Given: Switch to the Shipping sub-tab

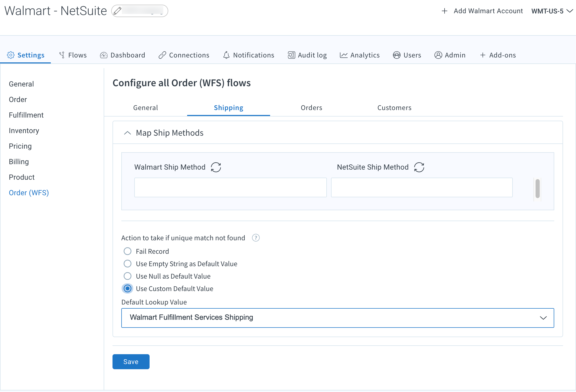Looking at the screenshot, I should [229, 108].
